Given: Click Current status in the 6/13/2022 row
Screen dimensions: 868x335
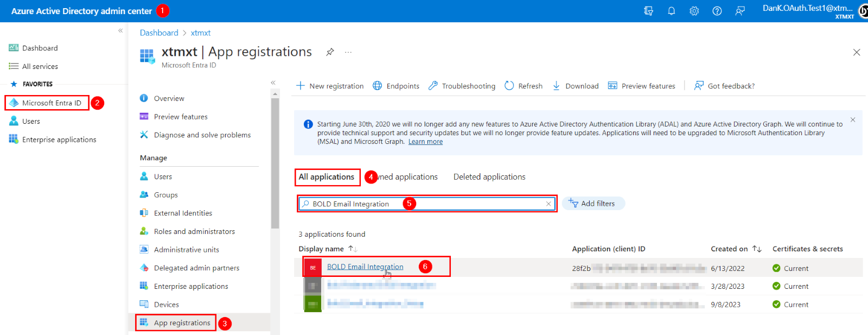Looking at the screenshot, I should coord(790,268).
